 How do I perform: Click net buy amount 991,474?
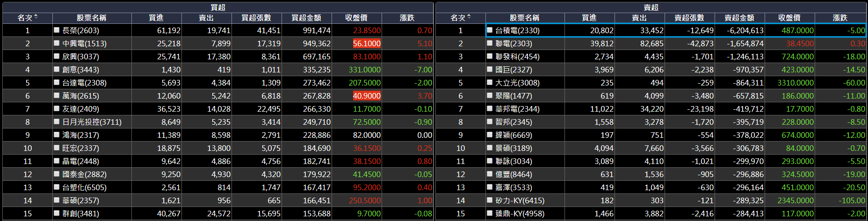[317, 30]
